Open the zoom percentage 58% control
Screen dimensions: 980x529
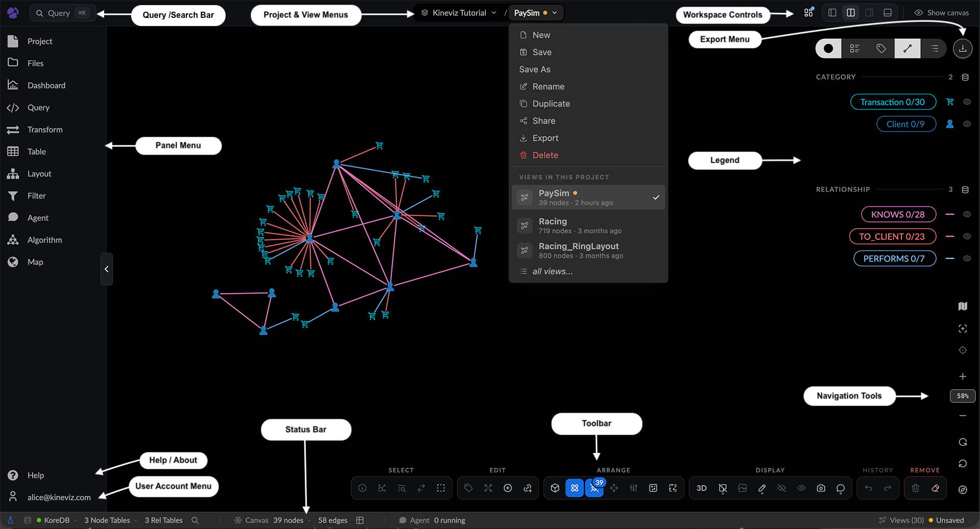(963, 396)
